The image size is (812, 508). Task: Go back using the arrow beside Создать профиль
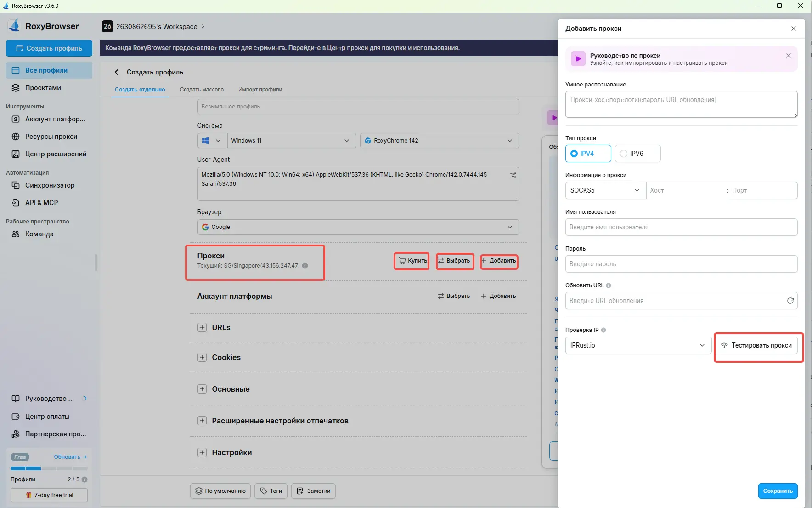[117, 72]
